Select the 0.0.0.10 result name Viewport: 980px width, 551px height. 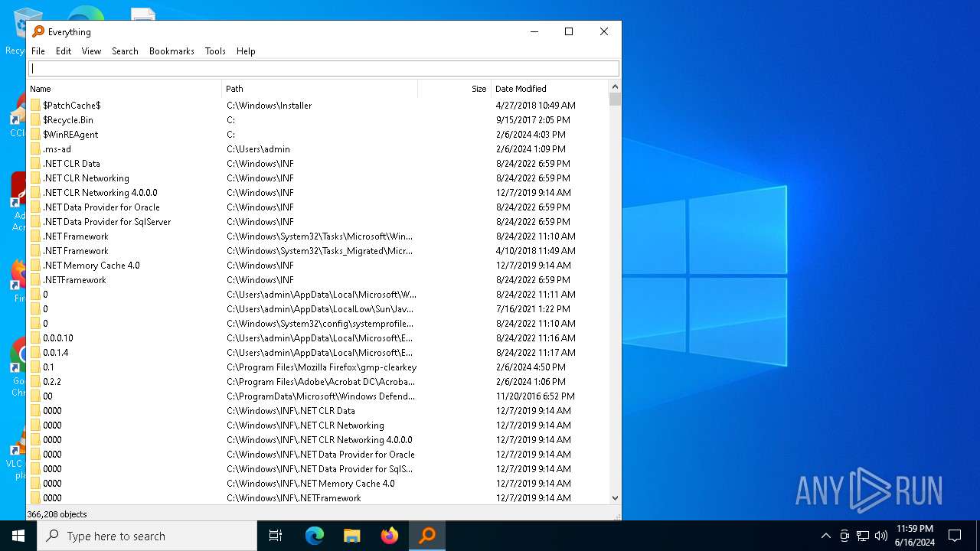coord(58,338)
